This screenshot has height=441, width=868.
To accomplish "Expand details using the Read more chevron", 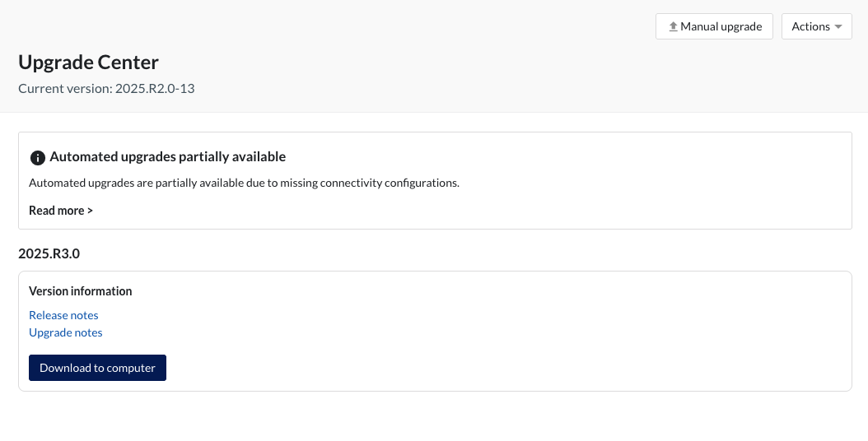I will [90, 211].
